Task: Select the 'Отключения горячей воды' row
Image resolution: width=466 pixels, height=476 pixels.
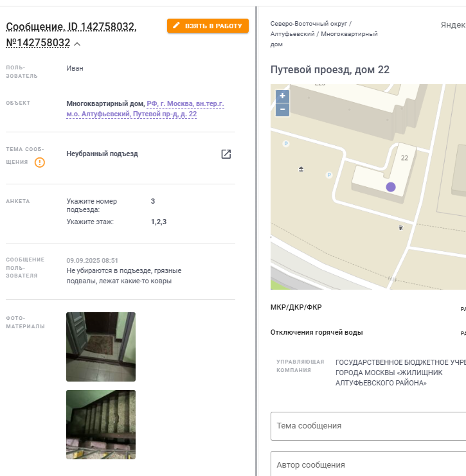Action: (x=368, y=332)
